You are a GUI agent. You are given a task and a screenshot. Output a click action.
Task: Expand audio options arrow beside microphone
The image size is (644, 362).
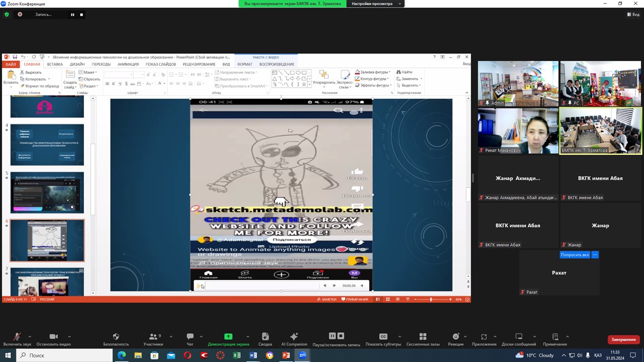point(30,336)
